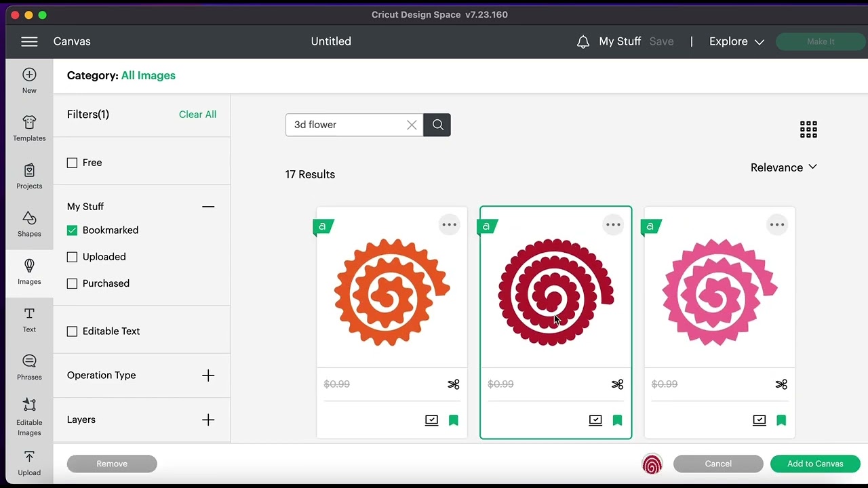Viewport: 868px width, 488px height.
Task: Select the red spiral flower image
Action: click(555, 291)
